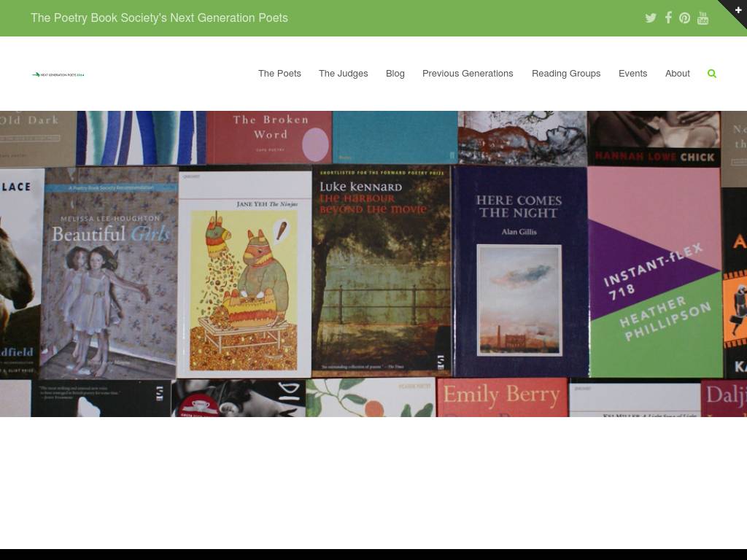The image size is (747, 560).
Task: Expand the top corner plus panel
Action: click(738, 9)
